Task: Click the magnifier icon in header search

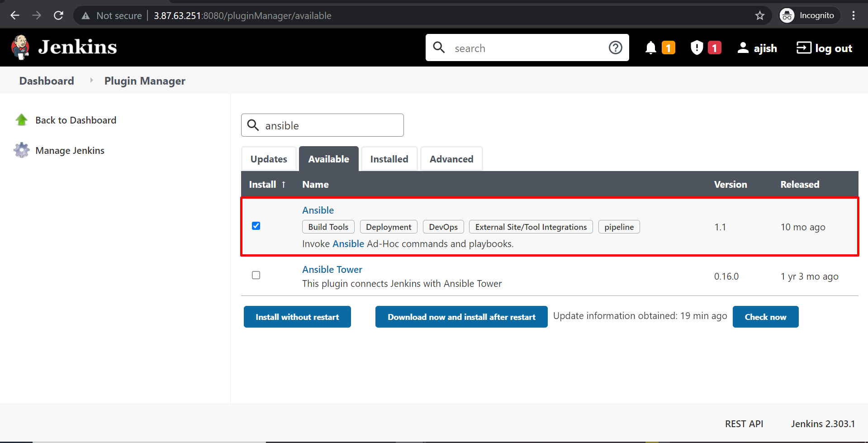Action: 439,48
